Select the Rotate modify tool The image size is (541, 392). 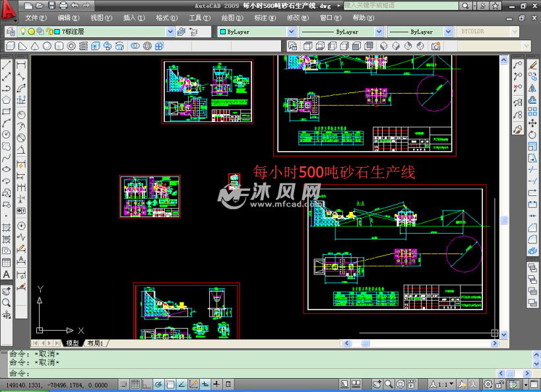point(532,135)
